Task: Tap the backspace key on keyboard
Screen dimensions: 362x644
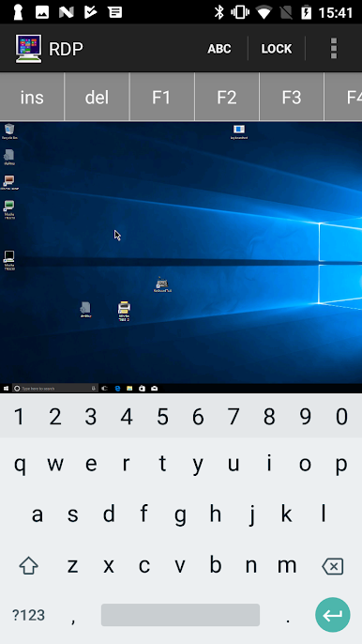Action: point(332,566)
